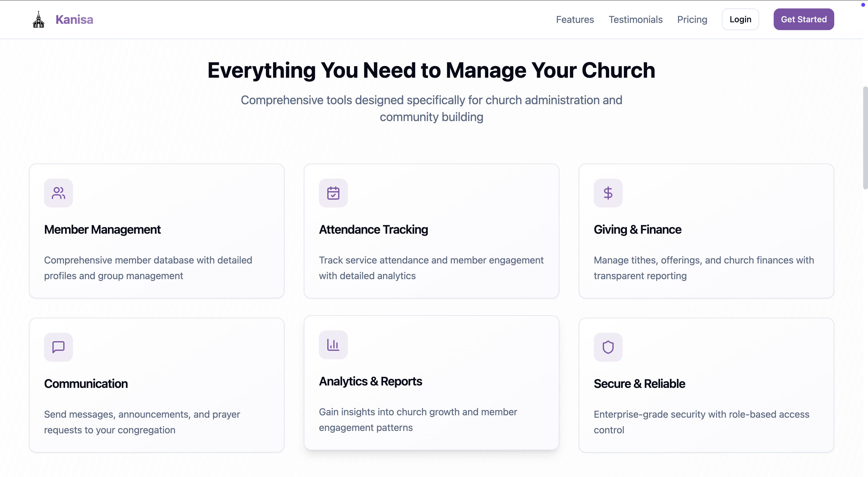Click the Attendance Tracking calendar icon
868x477 pixels.
[333, 193]
